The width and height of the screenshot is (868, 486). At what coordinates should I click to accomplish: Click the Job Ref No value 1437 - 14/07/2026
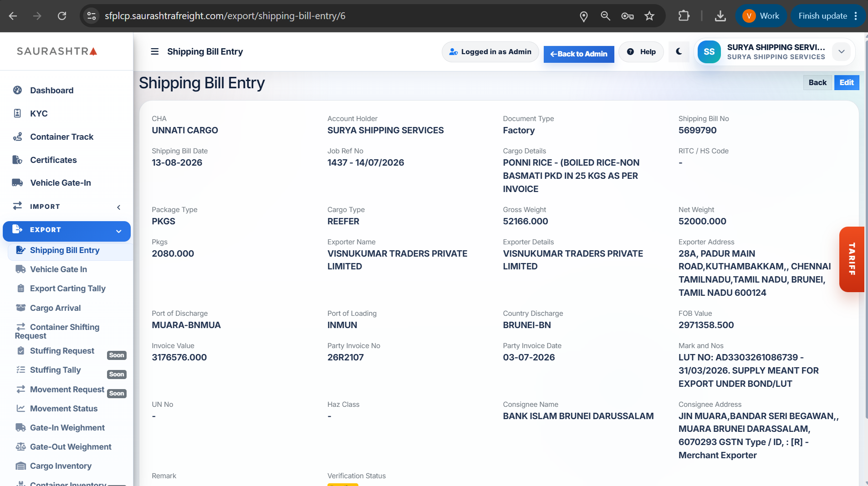point(365,163)
